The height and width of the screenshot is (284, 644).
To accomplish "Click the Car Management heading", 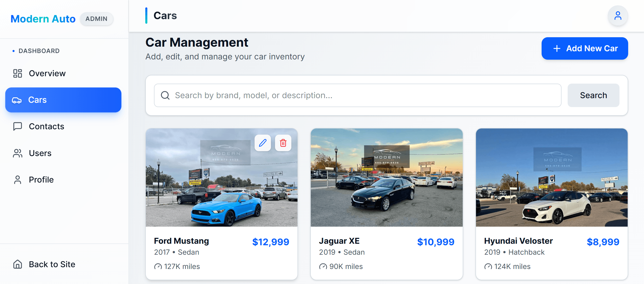I will coord(197,42).
